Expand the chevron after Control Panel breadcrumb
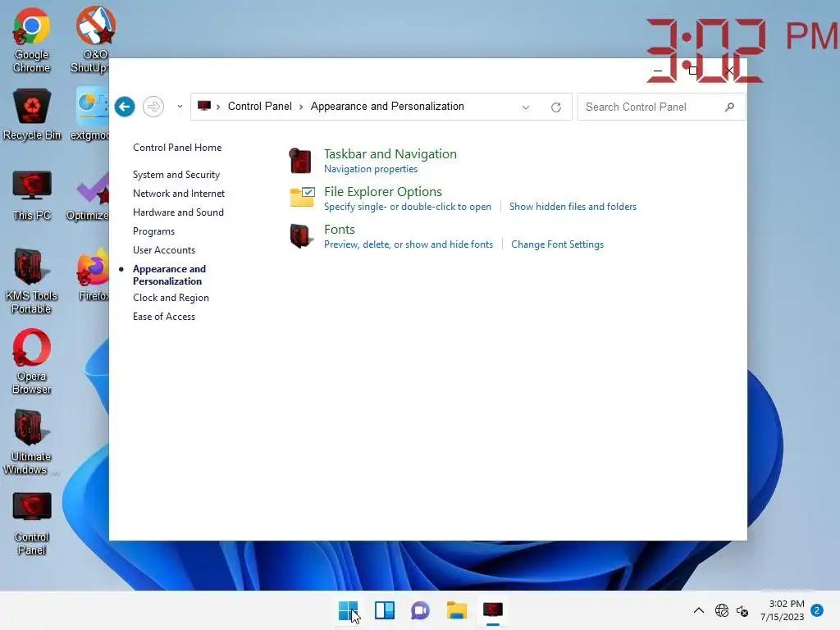Viewport: 840px width, 630px height. [301, 107]
